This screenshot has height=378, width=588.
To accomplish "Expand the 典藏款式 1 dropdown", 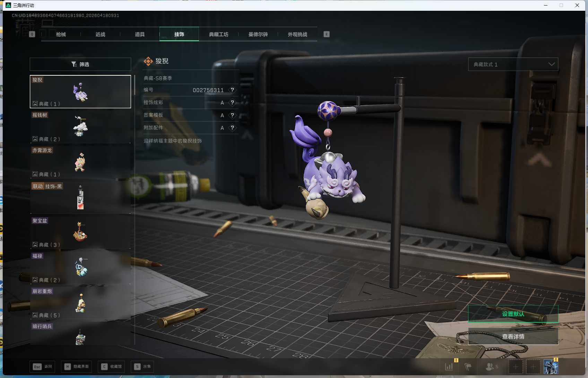I will point(513,64).
